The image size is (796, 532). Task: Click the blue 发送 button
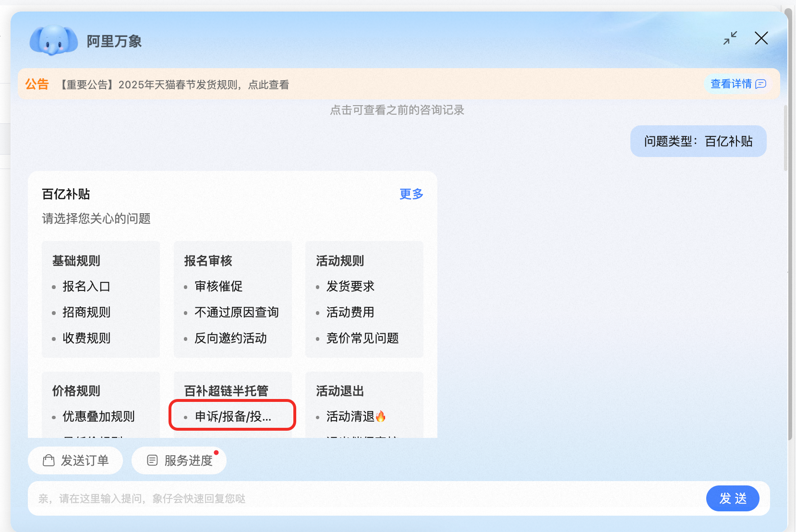click(733, 499)
